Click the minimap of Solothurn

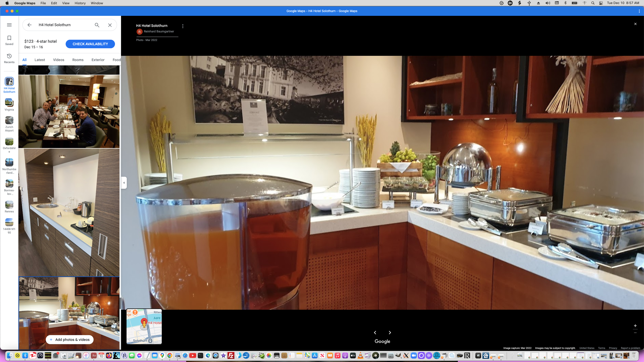[144, 326]
